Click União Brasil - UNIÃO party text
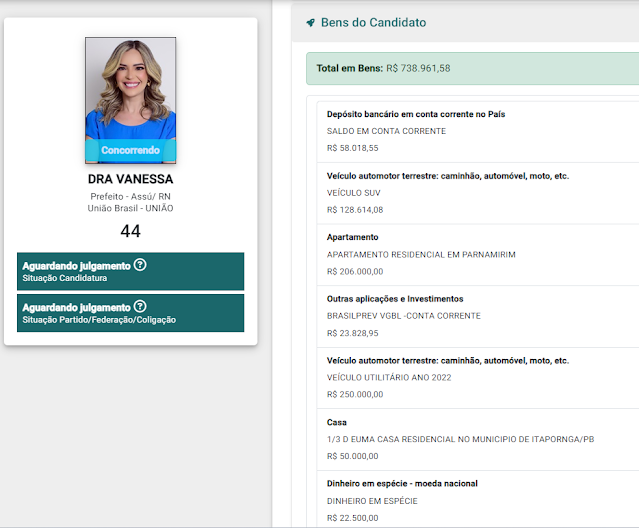Screen dimensions: 639x528 (130, 208)
